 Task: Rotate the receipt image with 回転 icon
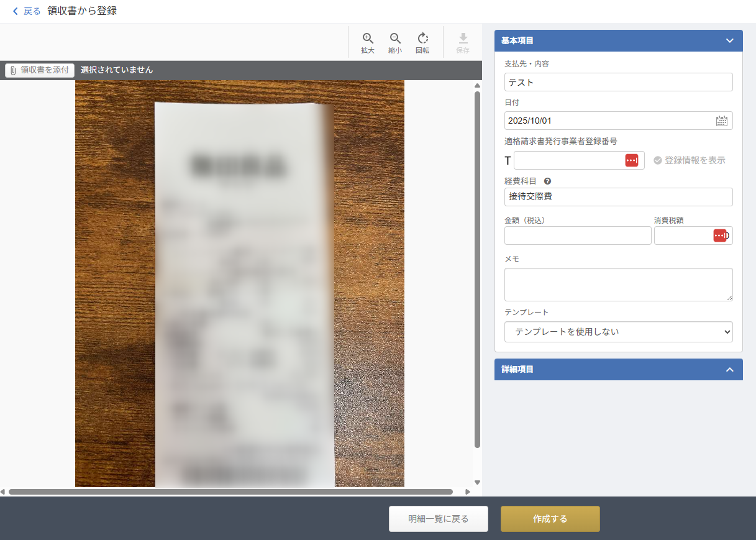point(422,39)
